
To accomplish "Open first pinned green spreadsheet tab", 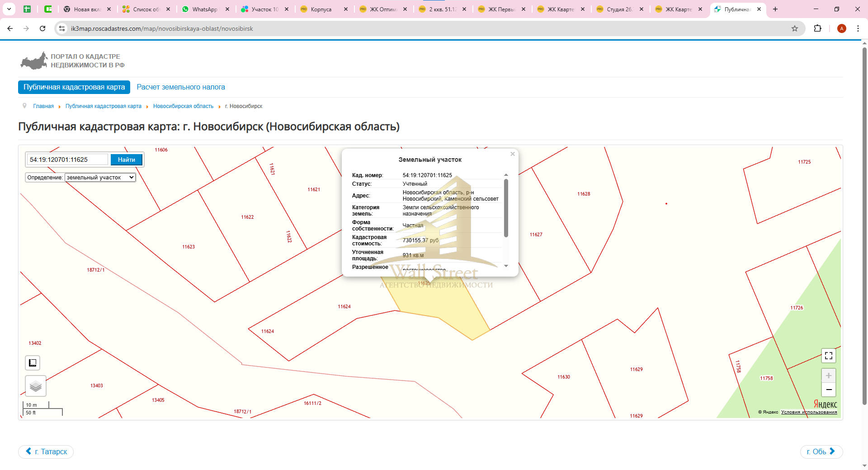I will (27, 9).
